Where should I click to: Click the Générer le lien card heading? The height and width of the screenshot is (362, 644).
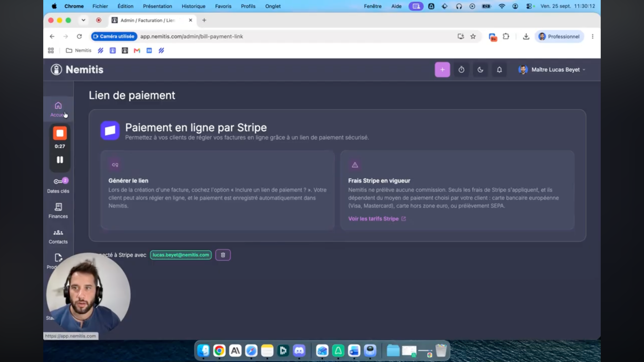tap(128, 180)
